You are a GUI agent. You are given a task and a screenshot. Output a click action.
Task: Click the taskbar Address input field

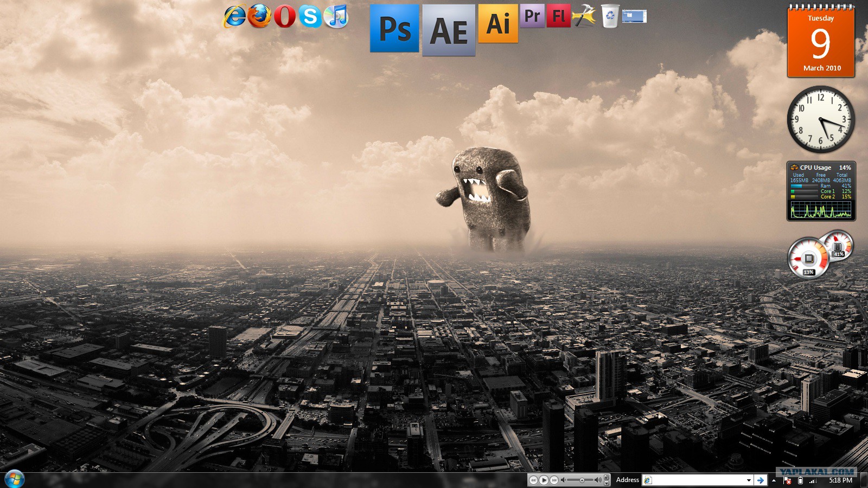pyautogui.click(x=697, y=480)
